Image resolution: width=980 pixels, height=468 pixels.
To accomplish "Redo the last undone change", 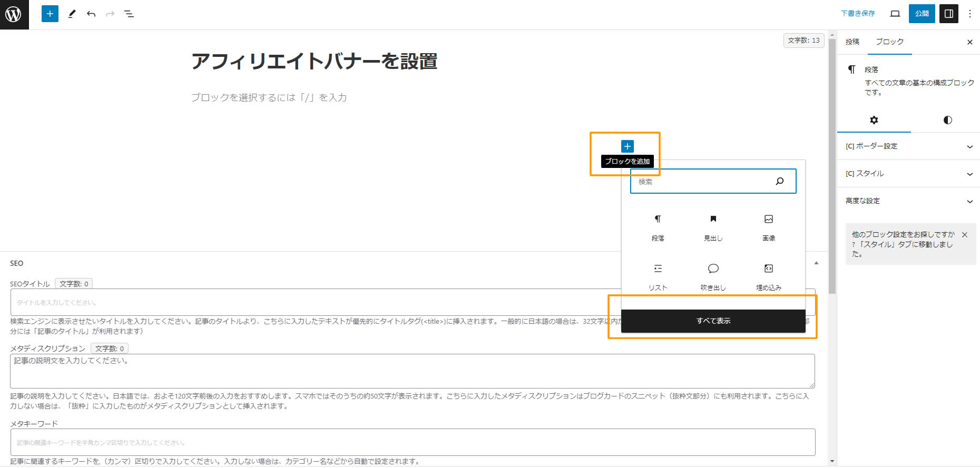I will [110, 14].
